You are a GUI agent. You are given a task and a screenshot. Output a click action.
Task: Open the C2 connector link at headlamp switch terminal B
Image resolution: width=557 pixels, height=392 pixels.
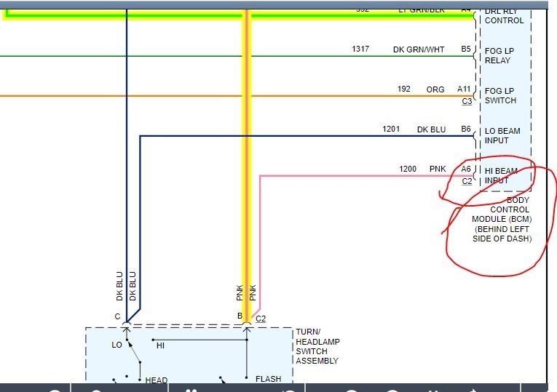[261, 319]
